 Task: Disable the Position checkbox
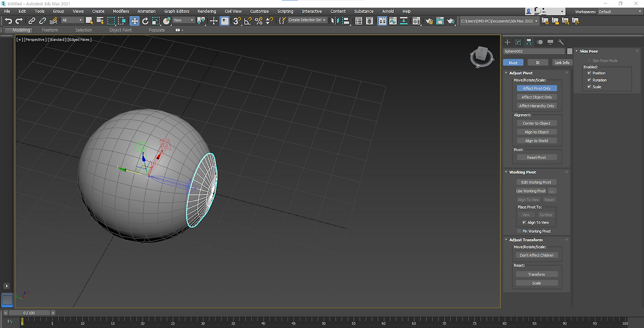(x=589, y=73)
